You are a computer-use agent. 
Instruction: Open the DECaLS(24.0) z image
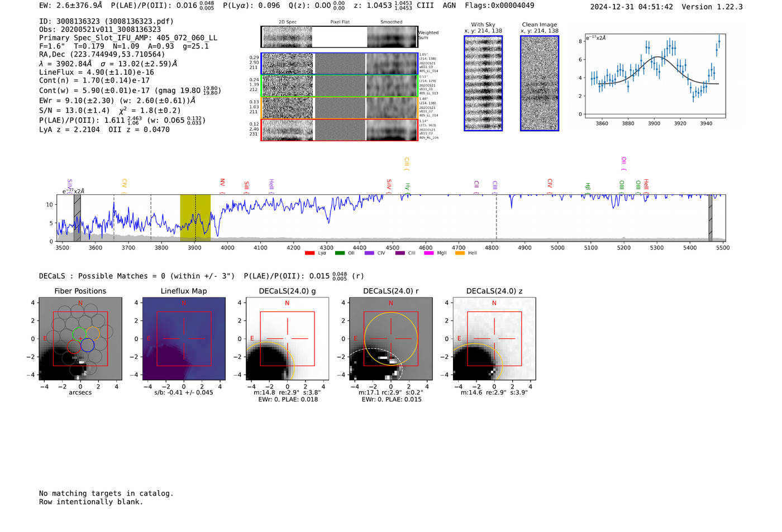pyautogui.click(x=494, y=339)
